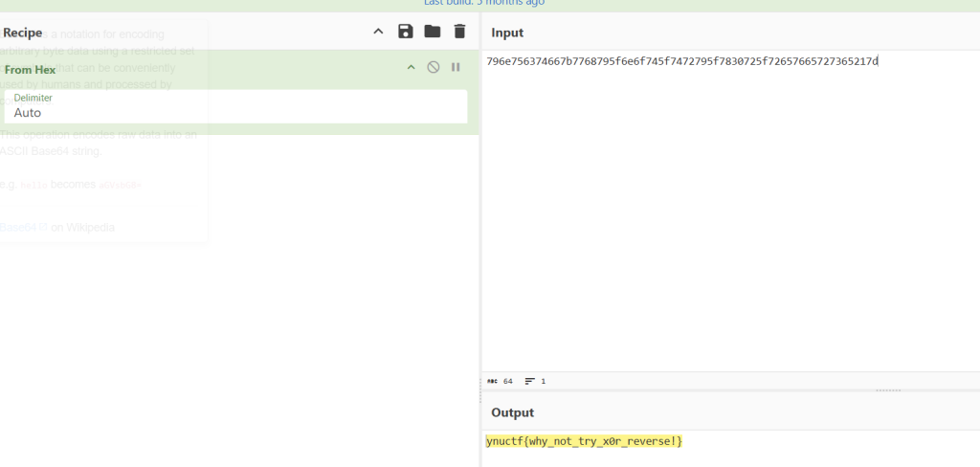980x467 pixels.
Task: Grab the Input/Output pane resize handle
Action: (x=887, y=390)
